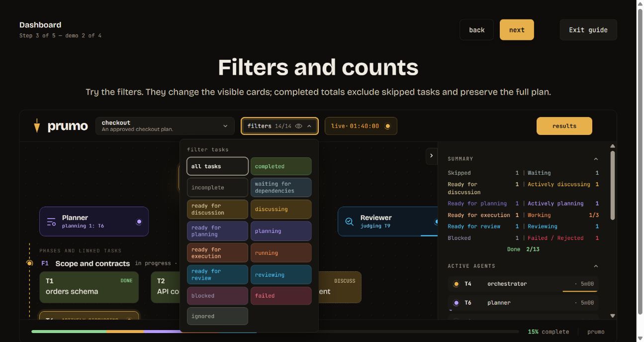Click the live 01:40:00 timer
This screenshot has width=644, height=342.
pyautogui.click(x=361, y=126)
